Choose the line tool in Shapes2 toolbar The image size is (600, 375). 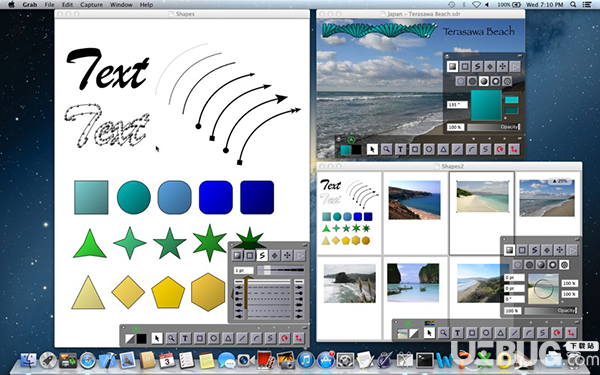tap(514, 333)
